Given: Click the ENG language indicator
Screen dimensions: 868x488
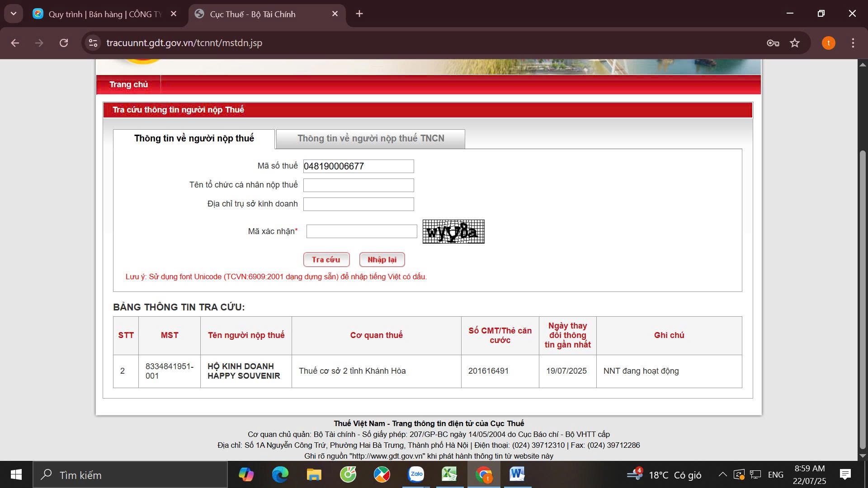Looking at the screenshot, I should coord(775,475).
